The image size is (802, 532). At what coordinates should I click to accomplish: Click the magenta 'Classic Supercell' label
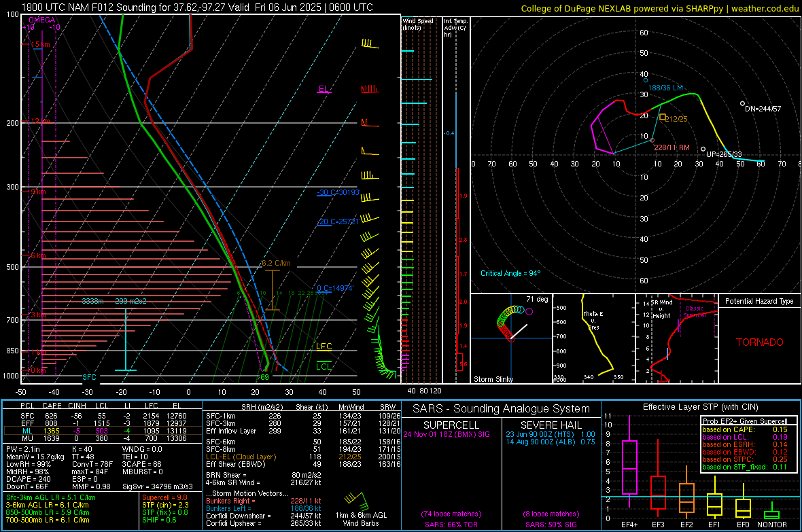pyautogui.click(x=694, y=312)
